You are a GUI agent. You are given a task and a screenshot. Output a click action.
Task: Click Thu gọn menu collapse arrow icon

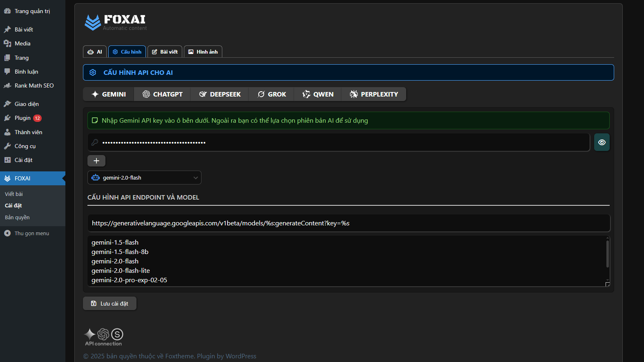coord(7,233)
